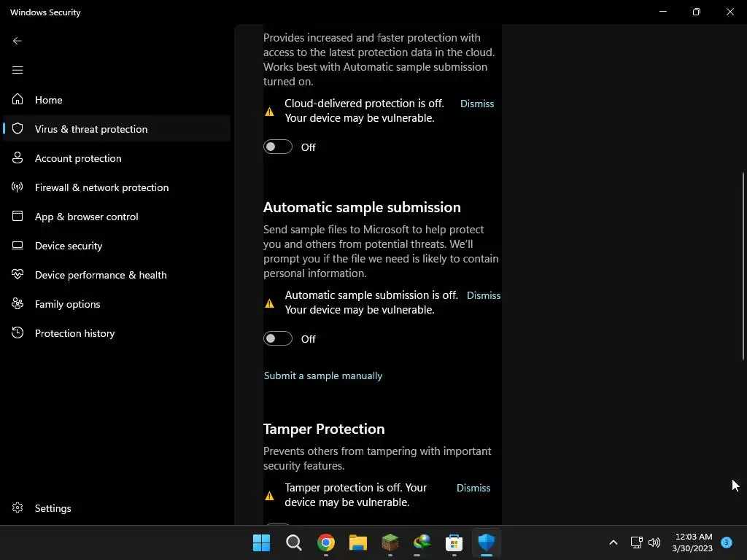
Task: Click the back arrow icon
Action: pos(18,41)
